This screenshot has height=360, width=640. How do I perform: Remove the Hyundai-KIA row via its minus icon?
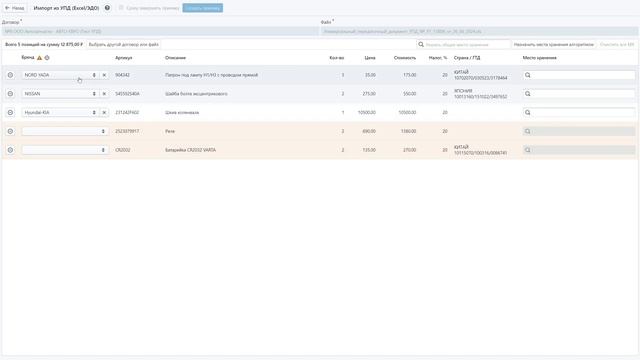[10, 113]
